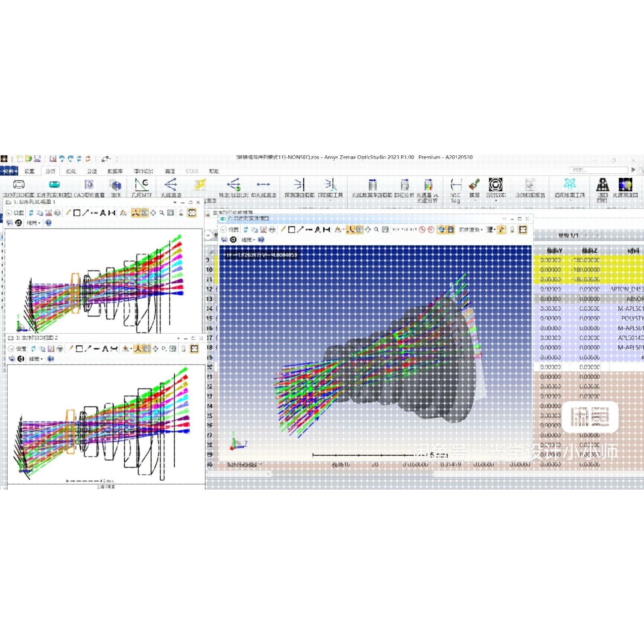
Task: Click the Critical Ray Tracer (特定光线追迹) button
Action: [x=234, y=188]
